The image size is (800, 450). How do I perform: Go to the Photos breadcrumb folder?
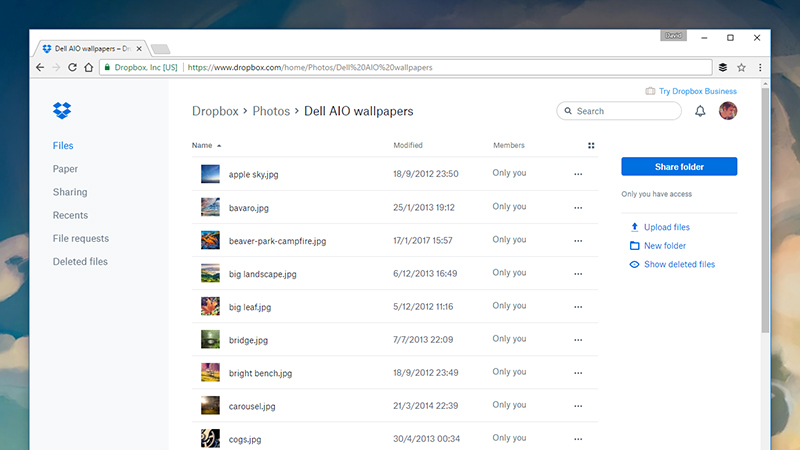(271, 111)
